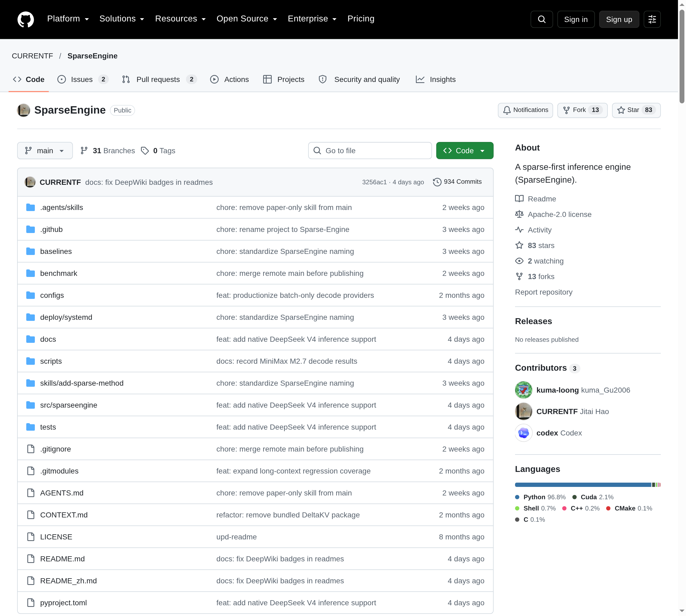Open the 934 Commits link
Screen dimensions: 686x616
click(x=457, y=182)
